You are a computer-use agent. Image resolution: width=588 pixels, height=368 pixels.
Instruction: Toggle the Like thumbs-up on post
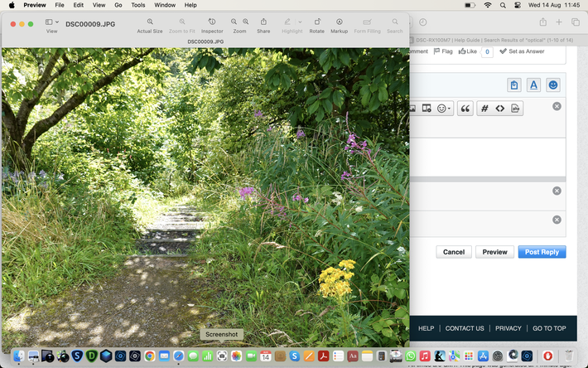click(x=466, y=51)
